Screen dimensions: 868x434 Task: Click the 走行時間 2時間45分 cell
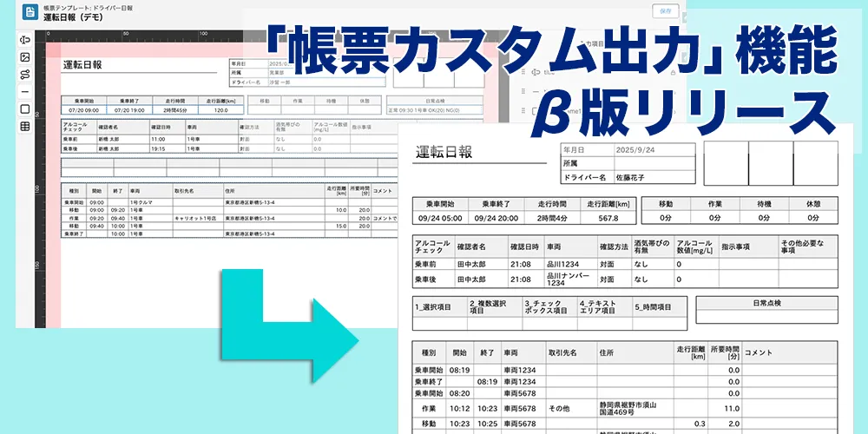click(x=176, y=110)
